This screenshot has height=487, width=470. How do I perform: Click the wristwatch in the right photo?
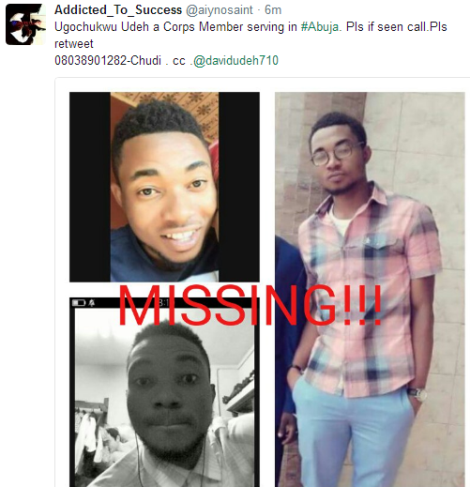coord(418,393)
